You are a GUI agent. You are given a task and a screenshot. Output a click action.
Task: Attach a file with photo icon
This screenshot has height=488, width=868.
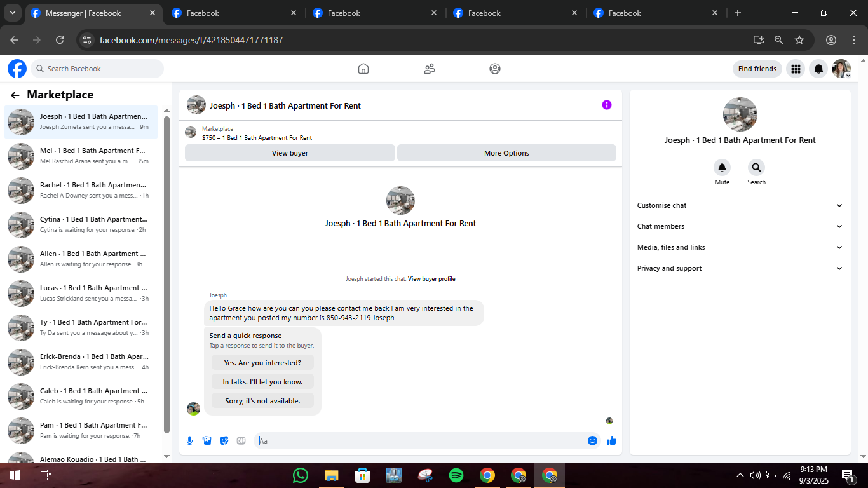coord(207,441)
